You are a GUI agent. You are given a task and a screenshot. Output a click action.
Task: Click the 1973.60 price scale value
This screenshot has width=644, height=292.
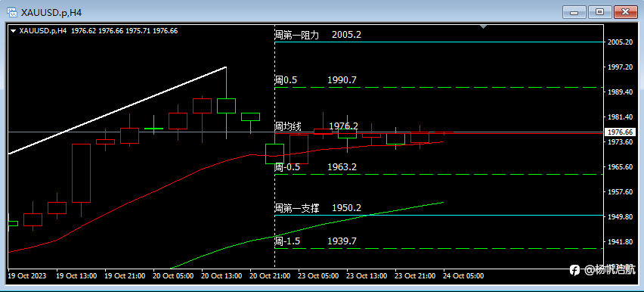[x=620, y=142]
